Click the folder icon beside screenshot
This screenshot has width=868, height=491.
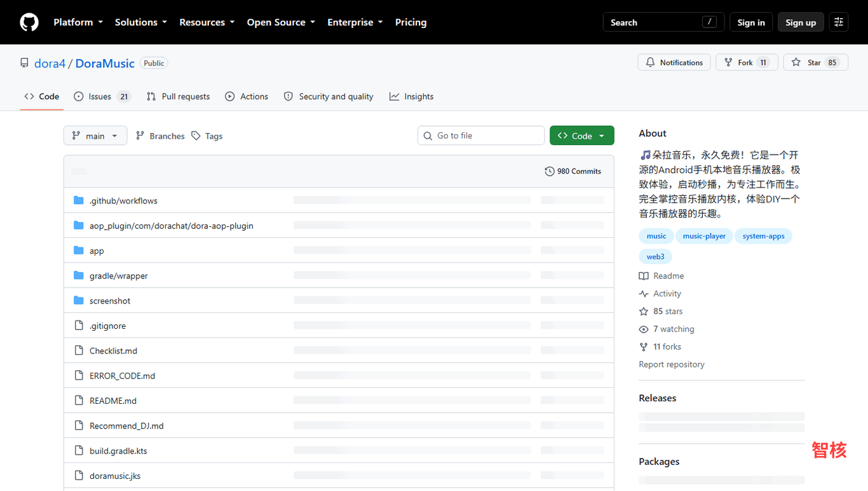click(x=79, y=301)
